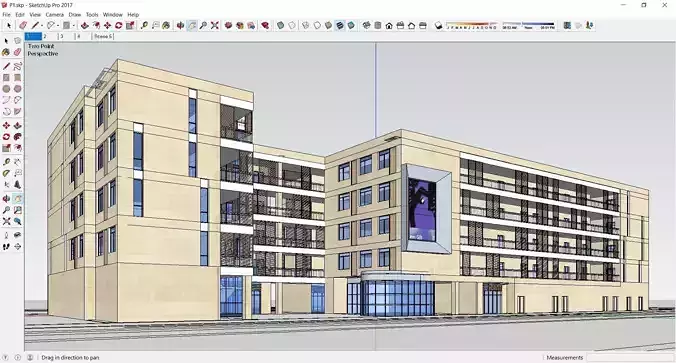Select Follow Me tool in left palette
Viewport: 676px width, 363px height.
[17, 137]
